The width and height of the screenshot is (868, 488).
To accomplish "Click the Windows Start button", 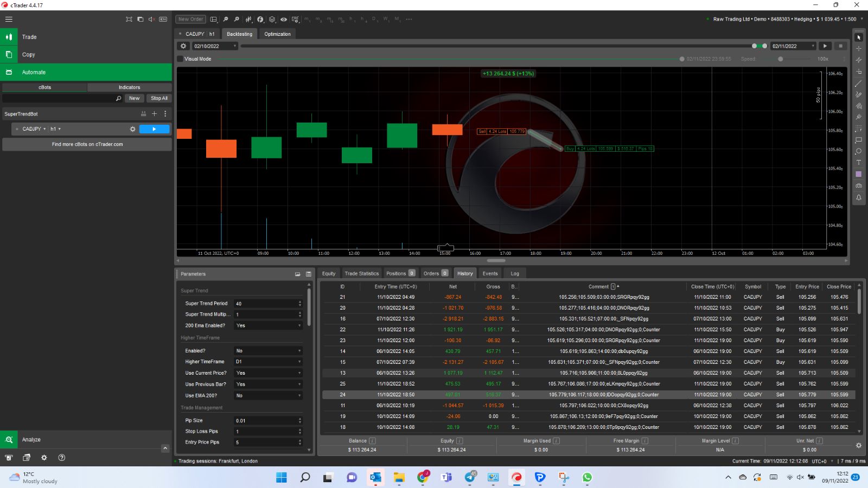I will click(x=282, y=477).
